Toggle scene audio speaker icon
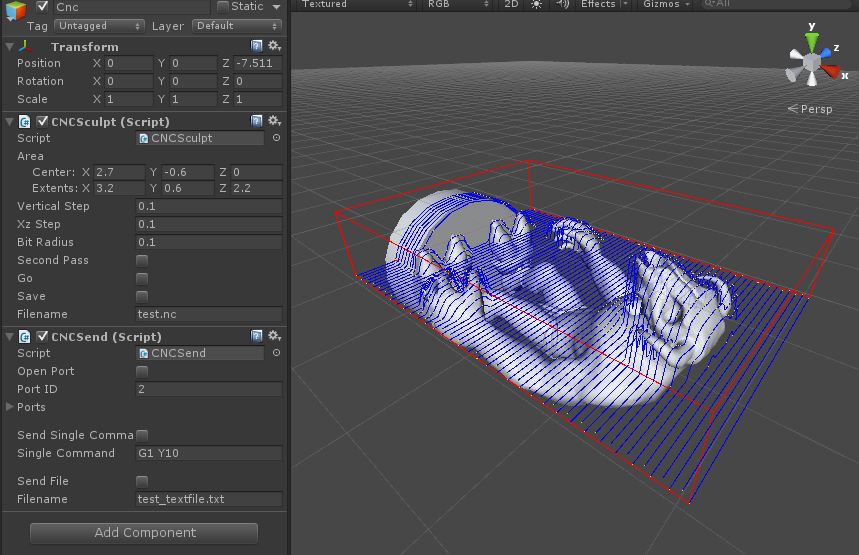The width and height of the screenshot is (859, 555). (562, 4)
